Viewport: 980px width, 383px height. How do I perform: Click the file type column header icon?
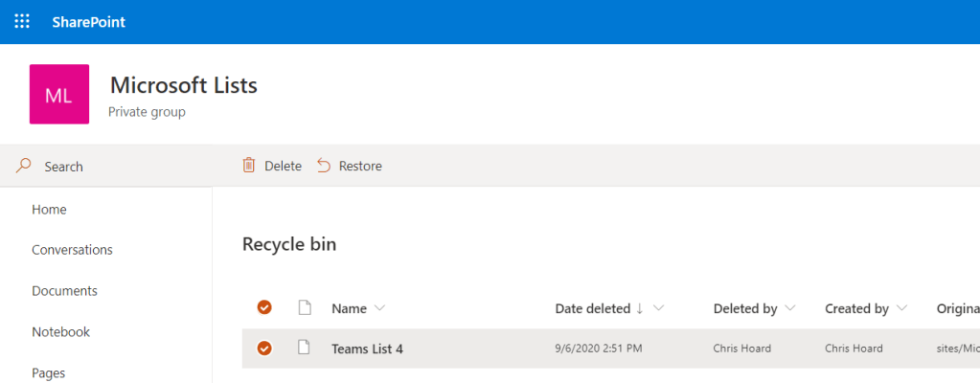[305, 307]
